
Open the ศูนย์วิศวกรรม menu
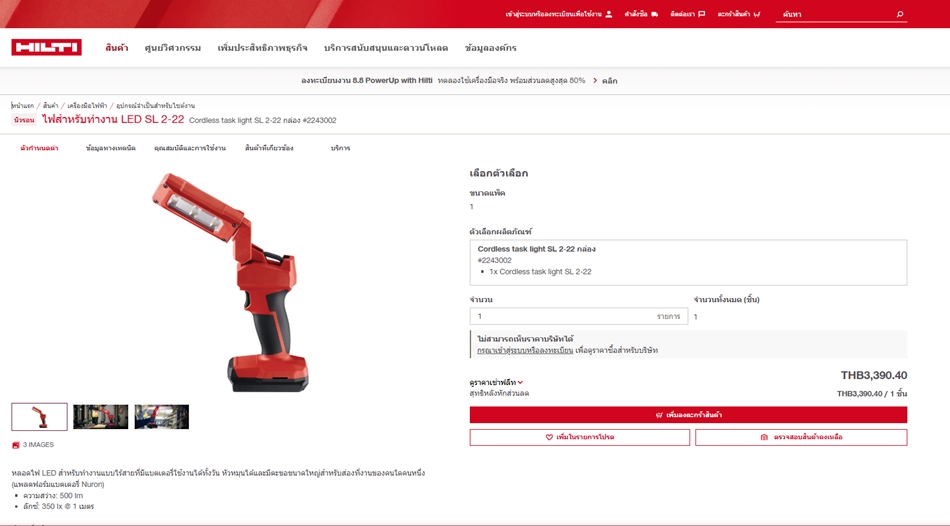[x=173, y=48]
